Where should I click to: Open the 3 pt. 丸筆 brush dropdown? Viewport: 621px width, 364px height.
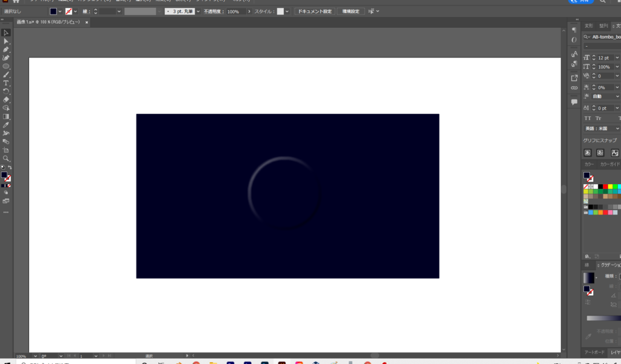click(198, 12)
